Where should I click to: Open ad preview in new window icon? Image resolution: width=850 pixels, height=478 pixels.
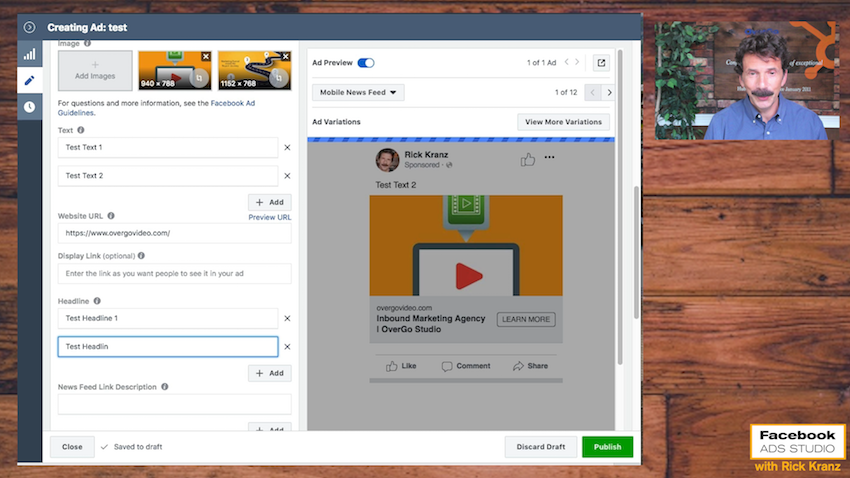click(601, 63)
